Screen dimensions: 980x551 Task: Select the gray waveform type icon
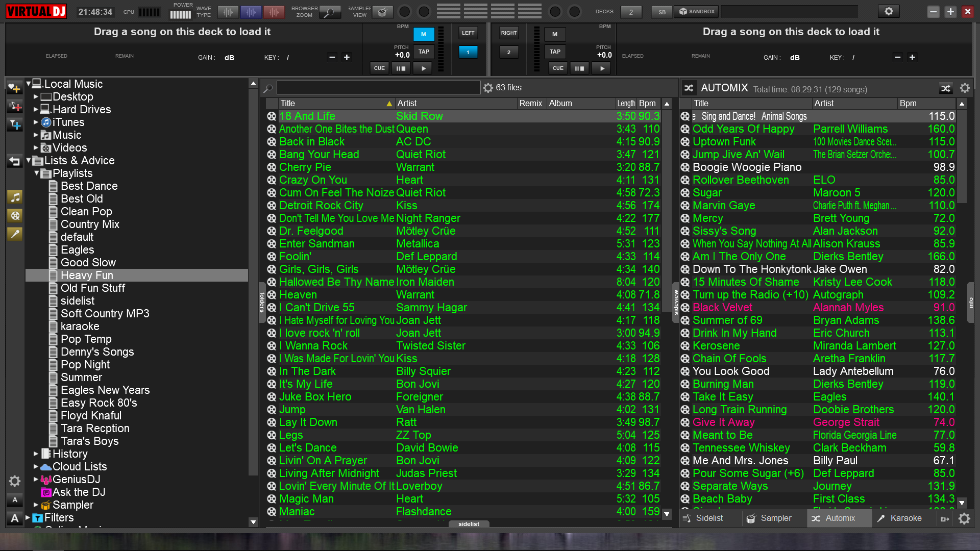click(228, 12)
